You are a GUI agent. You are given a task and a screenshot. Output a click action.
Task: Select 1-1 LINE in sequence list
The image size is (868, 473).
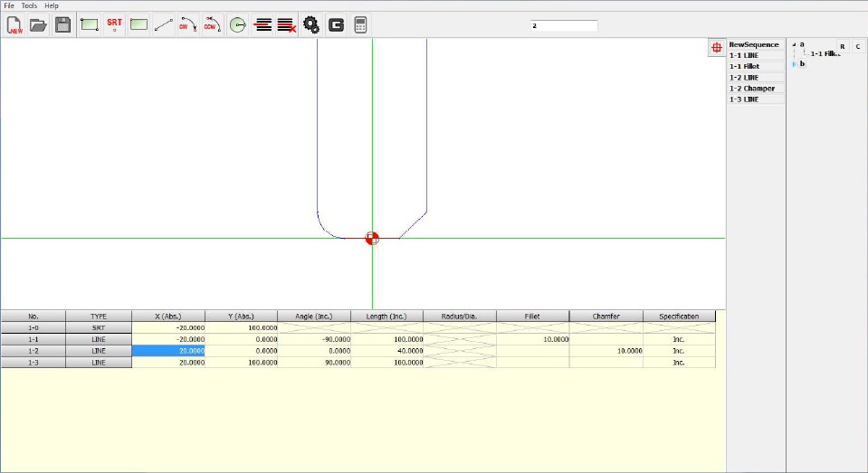click(756, 55)
